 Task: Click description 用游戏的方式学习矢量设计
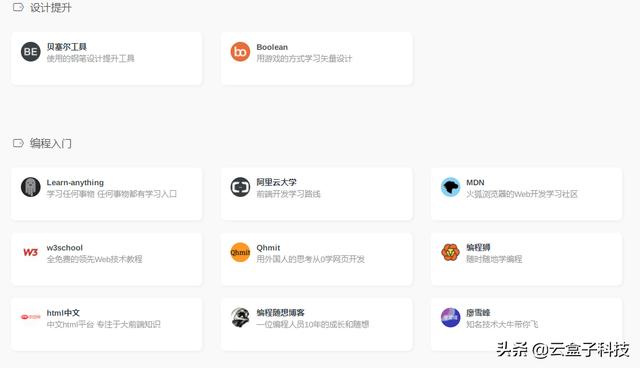pyautogui.click(x=304, y=59)
